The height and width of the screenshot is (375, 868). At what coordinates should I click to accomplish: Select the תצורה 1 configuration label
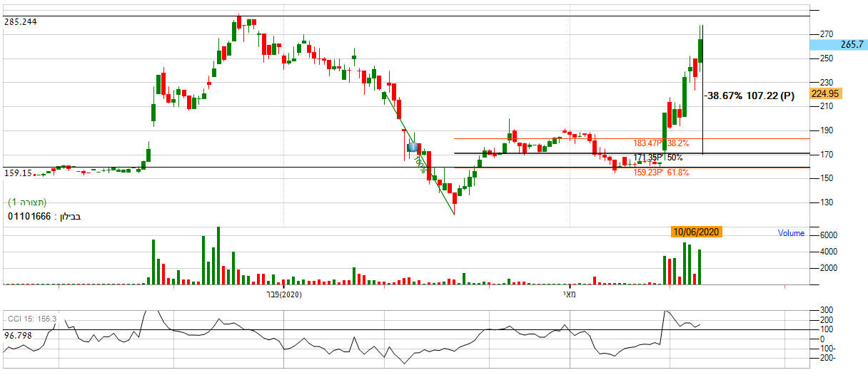pyautogui.click(x=33, y=202)
